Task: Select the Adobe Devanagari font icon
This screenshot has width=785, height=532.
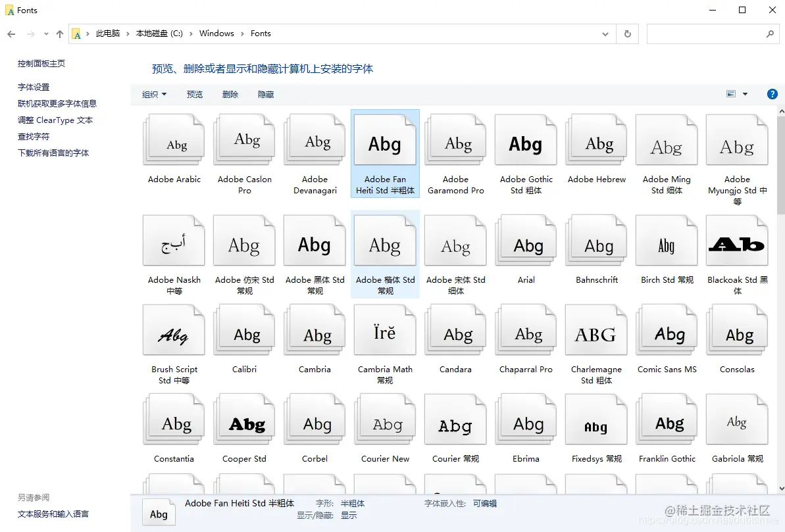Action: click(x=315, y=140)
